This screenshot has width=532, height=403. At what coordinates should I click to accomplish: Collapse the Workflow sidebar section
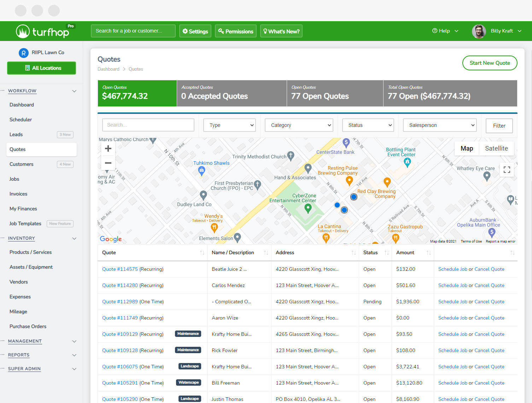tap(74, 91)
